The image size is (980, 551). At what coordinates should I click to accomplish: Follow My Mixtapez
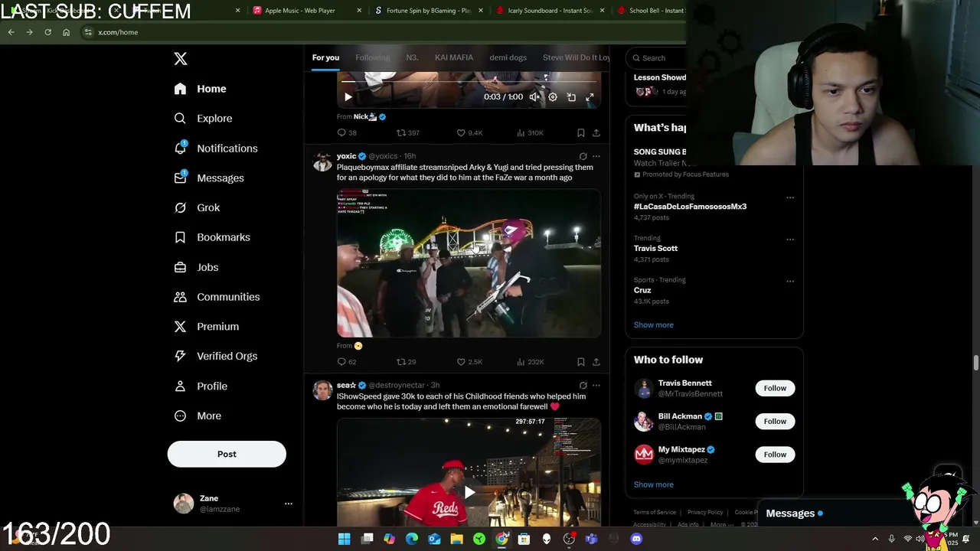tap(775, 455)
